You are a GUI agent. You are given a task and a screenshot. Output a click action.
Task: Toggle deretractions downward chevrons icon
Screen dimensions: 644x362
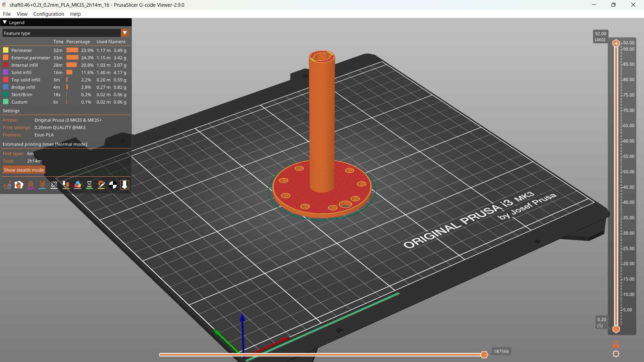42,185
